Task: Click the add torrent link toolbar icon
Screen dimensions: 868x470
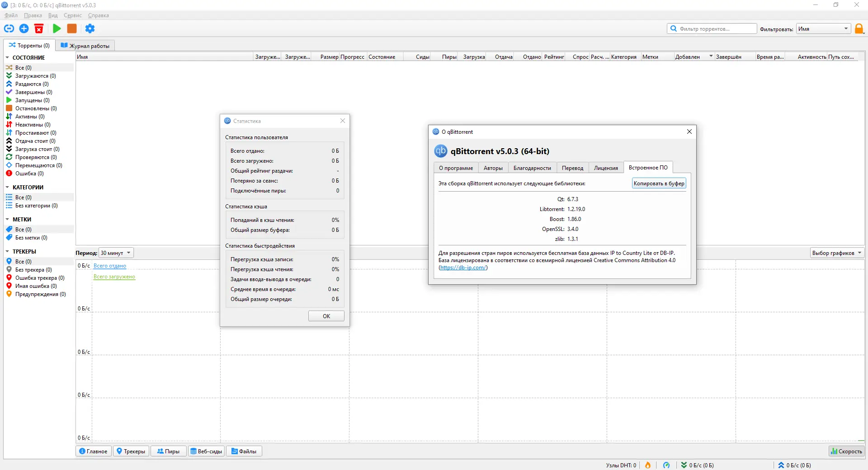Action: (x=9, y=29)
